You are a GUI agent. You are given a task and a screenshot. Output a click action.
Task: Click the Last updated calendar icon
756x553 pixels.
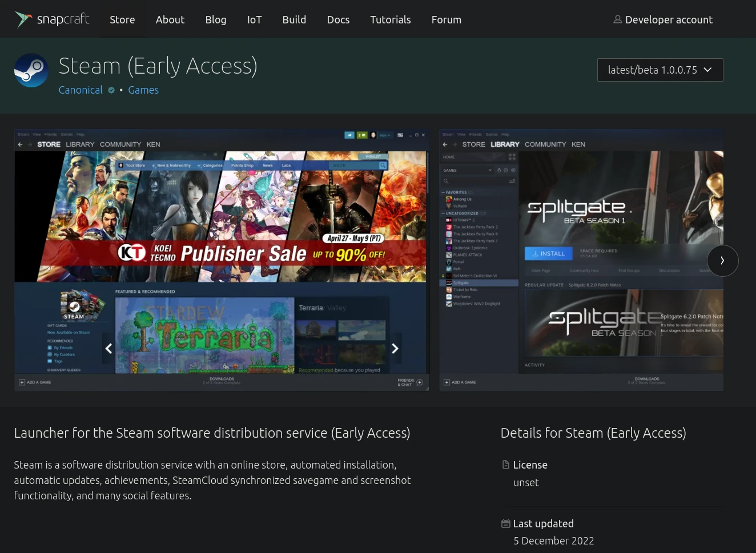[x=505, y=523]
